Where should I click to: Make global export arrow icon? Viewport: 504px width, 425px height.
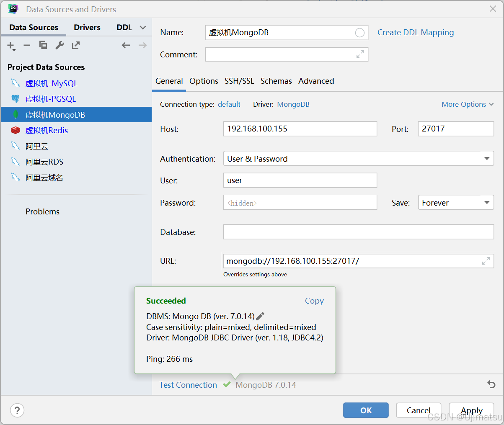click(76, 45)
